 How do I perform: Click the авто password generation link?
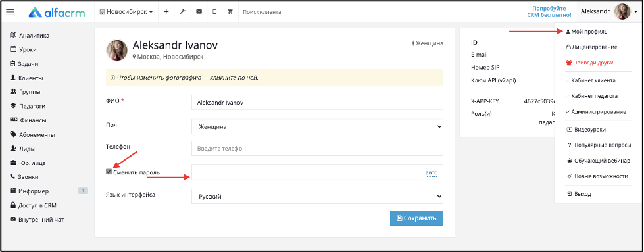pyautogui.click(x=432, y=172)
